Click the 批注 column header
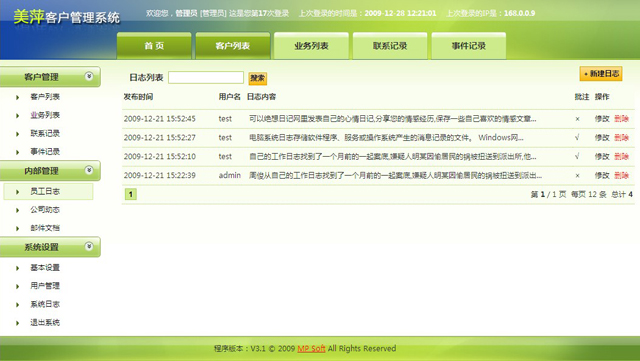 tap(582, 97)
